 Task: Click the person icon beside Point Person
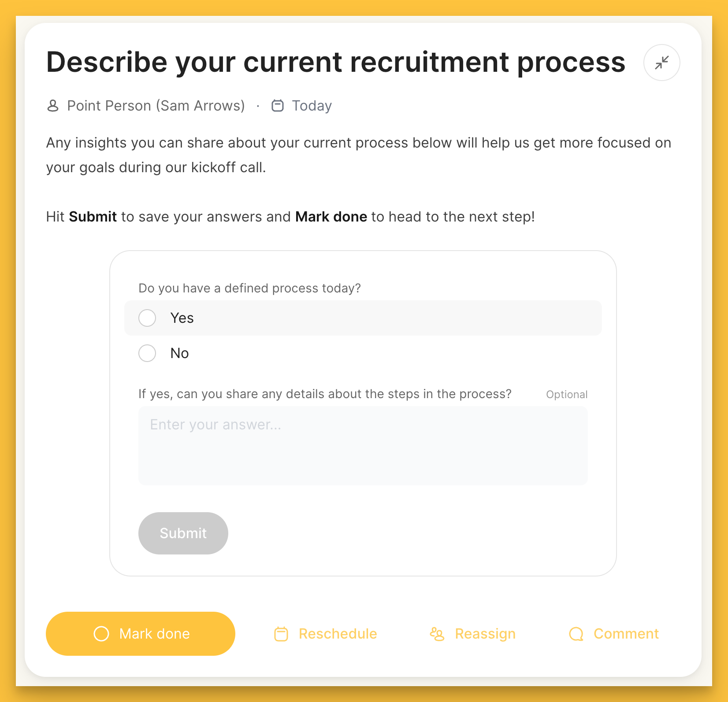pos(53,106)
